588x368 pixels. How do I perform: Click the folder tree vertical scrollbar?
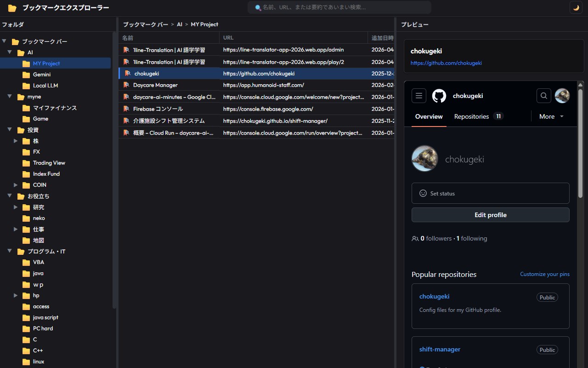pyautogui.click(x=114, y=170)
